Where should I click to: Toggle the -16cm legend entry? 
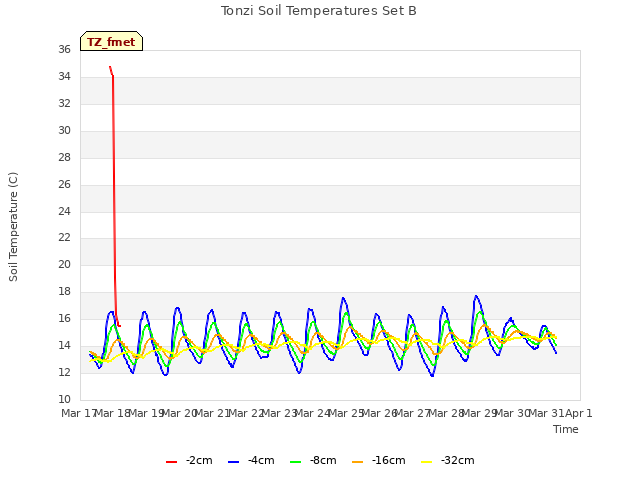click(x=378, y=460)
